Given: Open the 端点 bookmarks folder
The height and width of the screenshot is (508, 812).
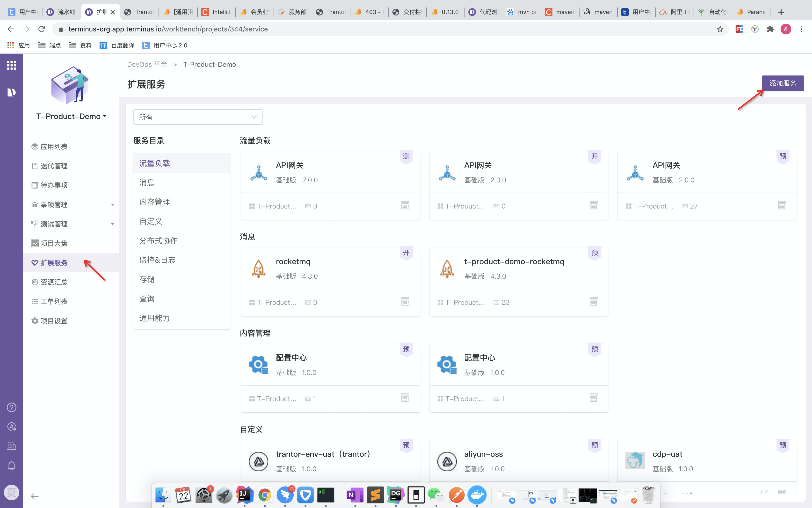Looking at the screenshot, I should click(49, 45).
